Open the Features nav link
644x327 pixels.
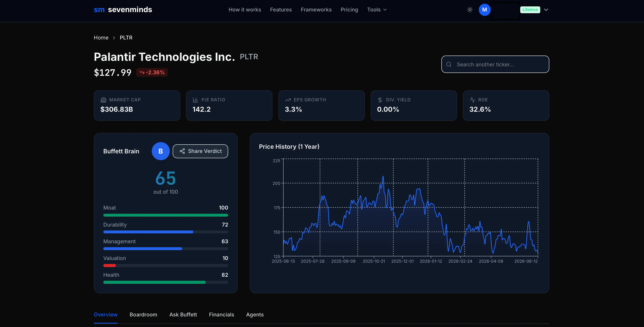pyautogui.click(x=281, y=10)
